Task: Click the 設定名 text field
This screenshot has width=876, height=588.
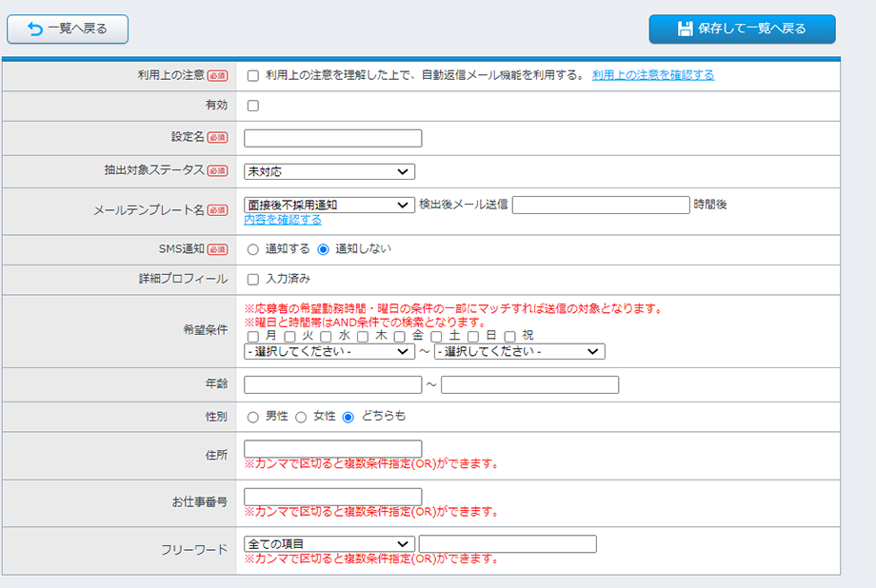Action: tap(332, 139)
